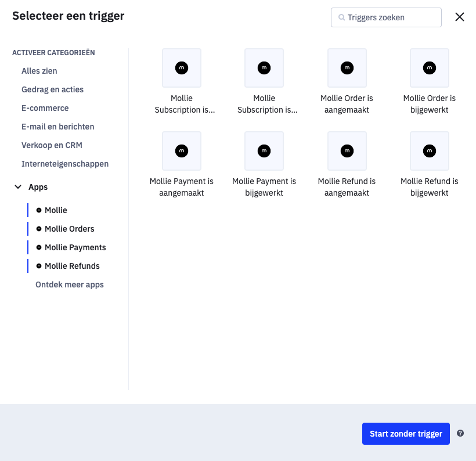Choose Mollie Payment is bijgewerkt trigger icon
This screenshot has height=461, width=476.
pyautogui.click(x=264, y=151)
